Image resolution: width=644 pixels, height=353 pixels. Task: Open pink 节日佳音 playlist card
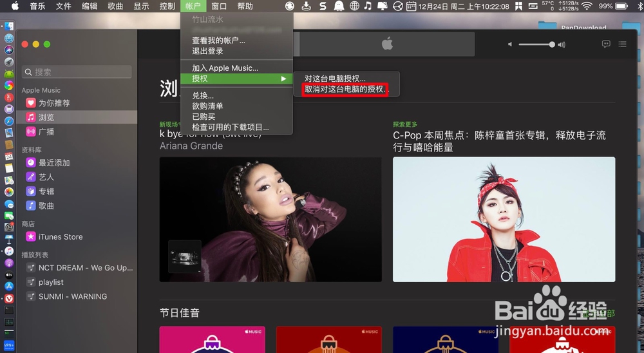tap(213, 339)
